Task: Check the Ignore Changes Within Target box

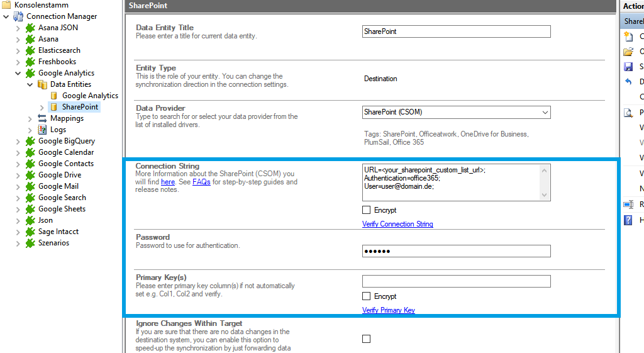Action: tap(367, 339)
